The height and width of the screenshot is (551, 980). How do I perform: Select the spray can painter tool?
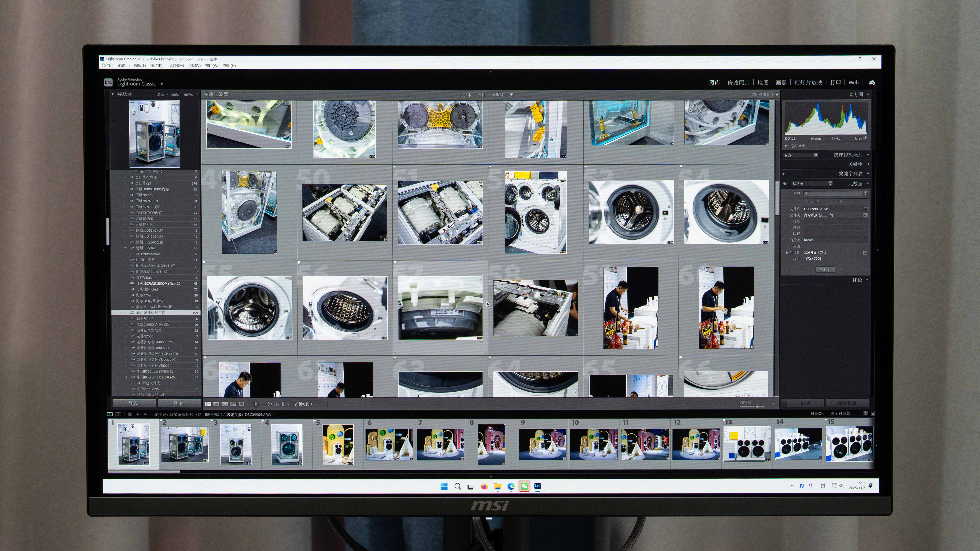(256, 404)
